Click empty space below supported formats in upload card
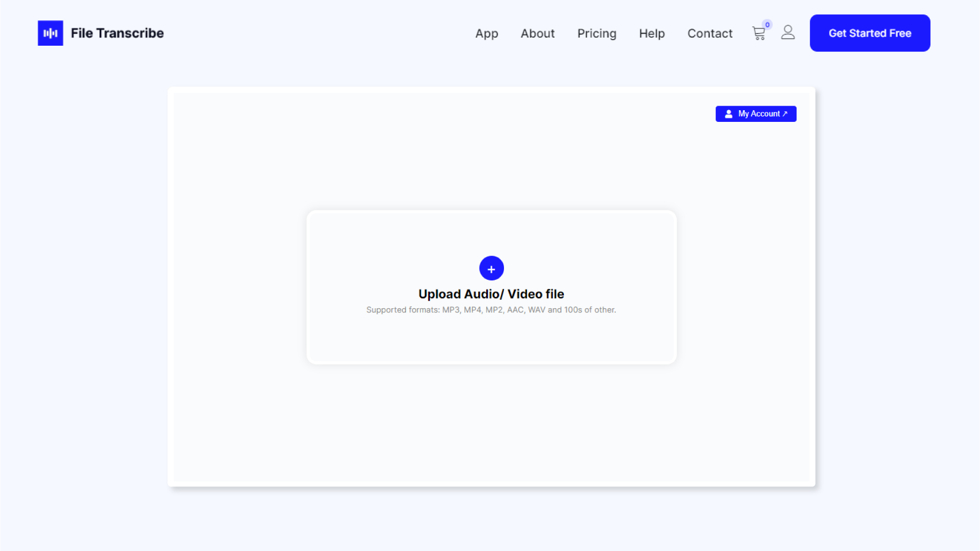The height and width of the screenshot is (551, 980). click(x=491, y=339)
